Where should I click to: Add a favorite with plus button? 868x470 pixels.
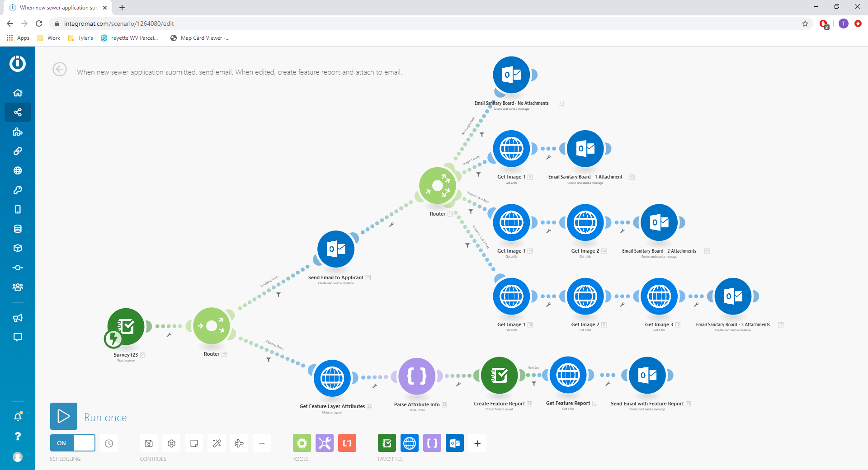[477, 443]
